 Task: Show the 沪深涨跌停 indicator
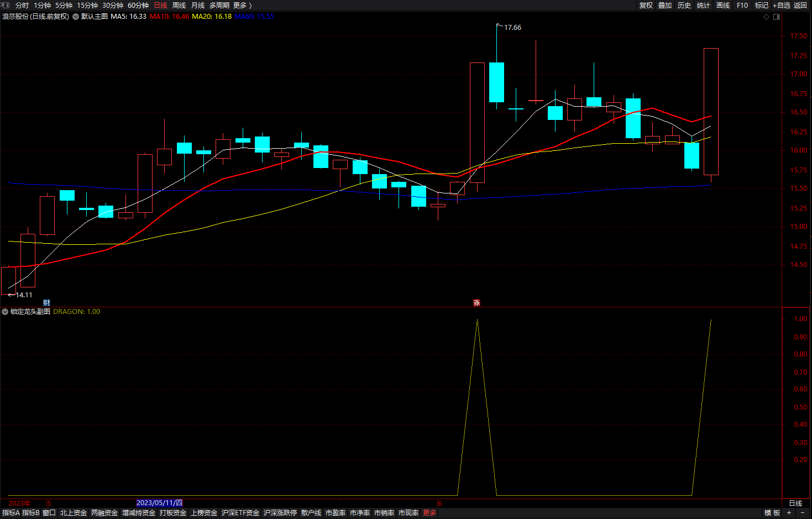(280, 513)
